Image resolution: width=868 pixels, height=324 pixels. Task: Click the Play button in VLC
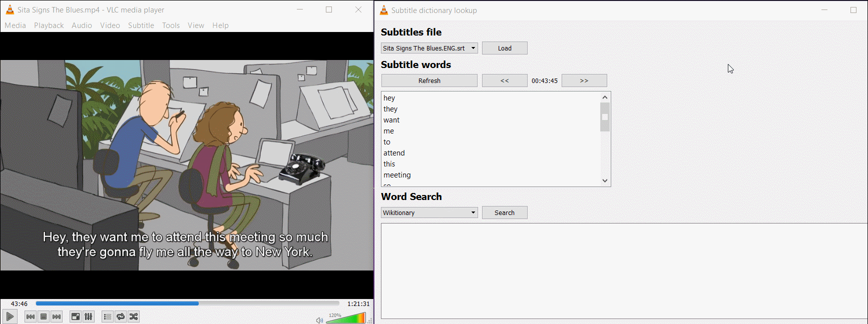[x=10, y=316]
